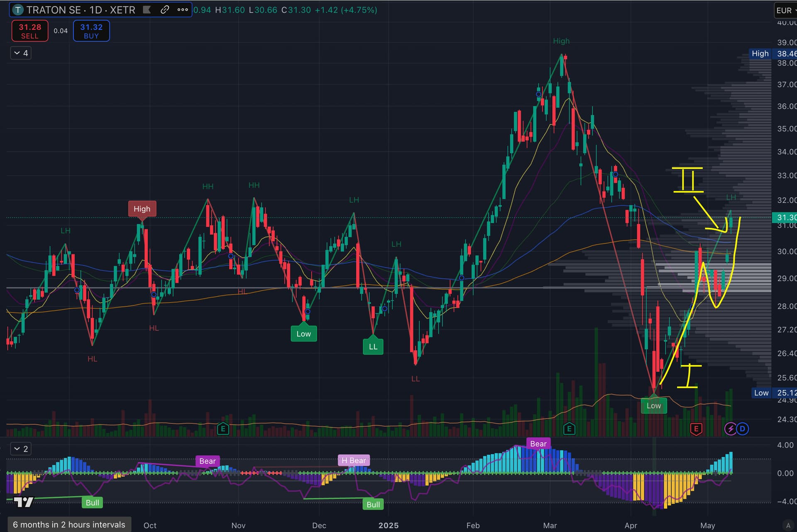Click the green earnings E marker near February
The height and width of the screenshot is (532, 797).
569,429
